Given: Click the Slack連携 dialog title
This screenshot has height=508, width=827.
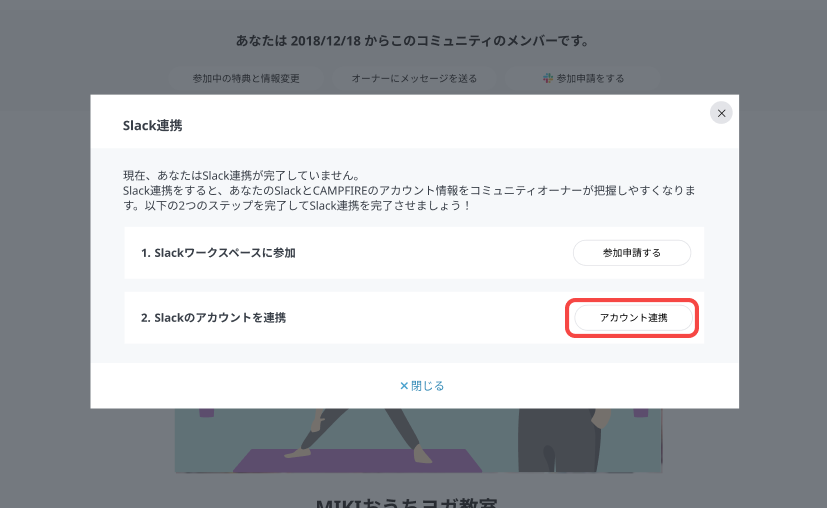Looking at the screenshot, I should [152, 126].
